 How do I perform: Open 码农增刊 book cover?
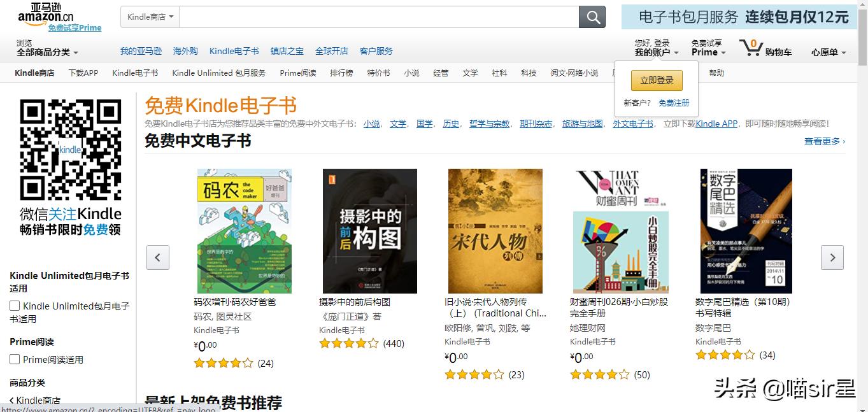point(245,231)
